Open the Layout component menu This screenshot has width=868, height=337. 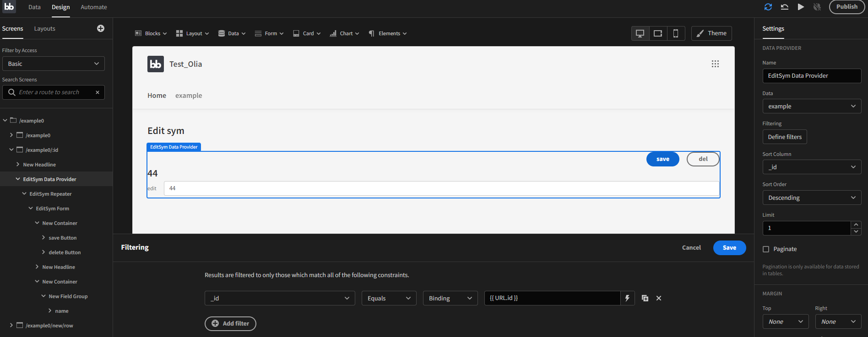coord(193,33)
